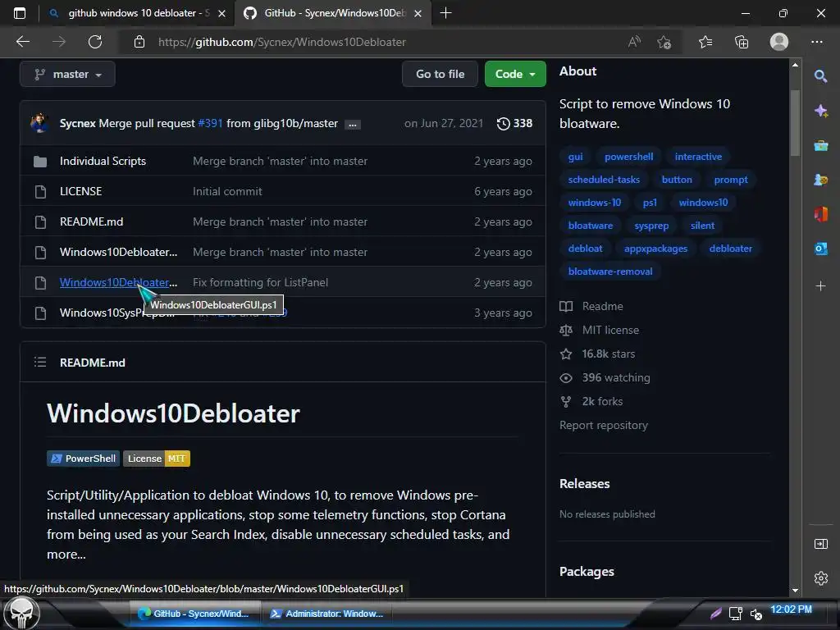This screenshot has width=840, height=630.
Task: Open Edge Settings and more menu
Action: [816, 42]
